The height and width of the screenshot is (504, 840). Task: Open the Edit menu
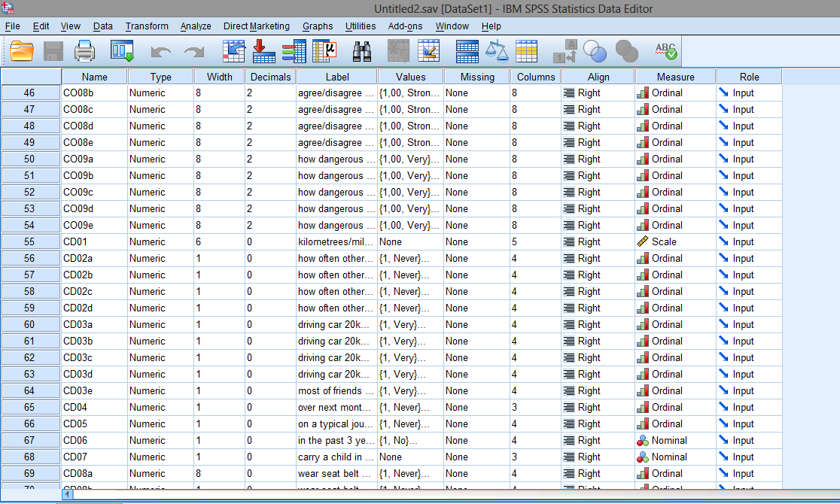tap(41, 26)
